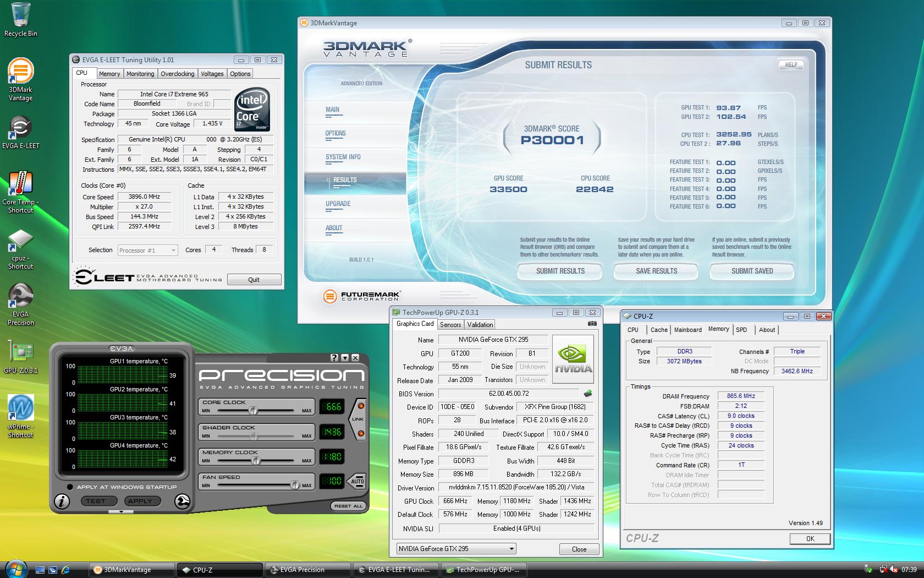The image size is (924, 578).
Task: Click the Submit Results button
Action: (560, 271)
